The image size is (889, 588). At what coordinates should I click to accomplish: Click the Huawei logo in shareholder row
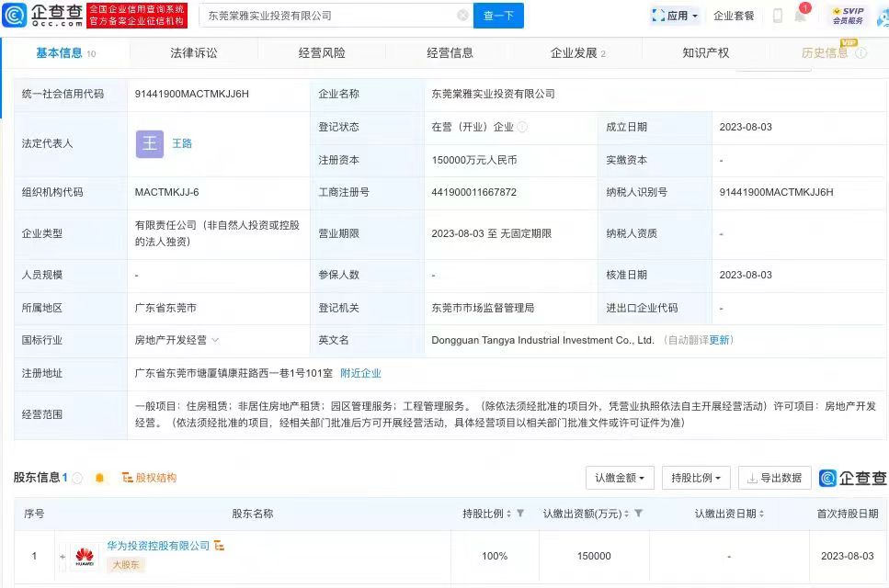tap(85, 556)
